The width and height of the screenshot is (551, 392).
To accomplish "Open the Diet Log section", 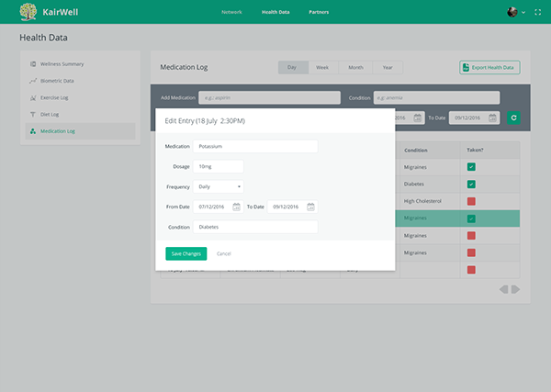I will click(50, 115).
